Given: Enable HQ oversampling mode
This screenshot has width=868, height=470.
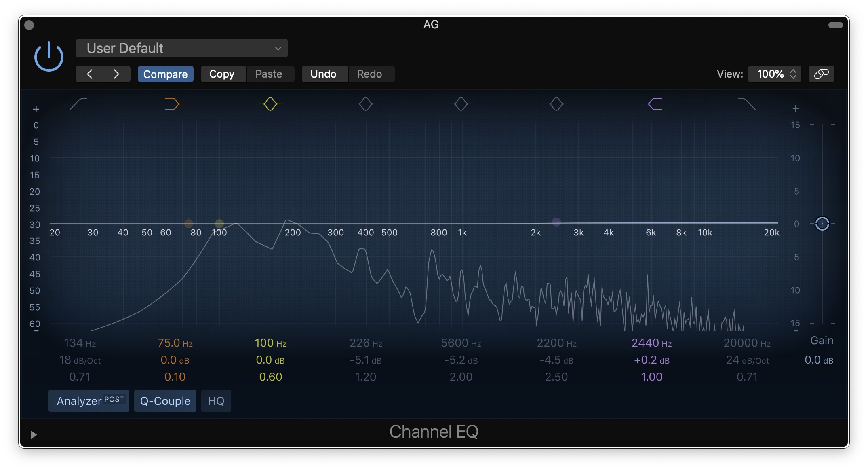Looking at the screenshot, I should 216,401.
